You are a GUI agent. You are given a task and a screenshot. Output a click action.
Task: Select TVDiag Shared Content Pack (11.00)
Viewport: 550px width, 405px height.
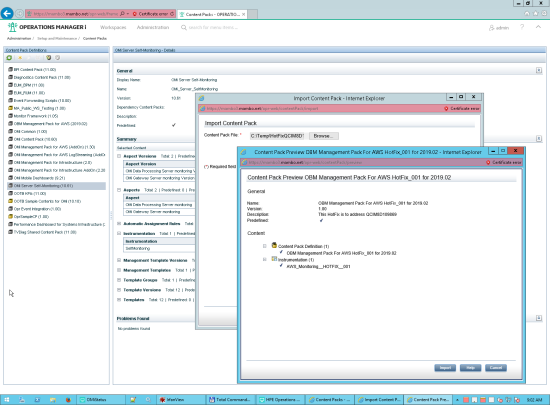pos(45,232)
